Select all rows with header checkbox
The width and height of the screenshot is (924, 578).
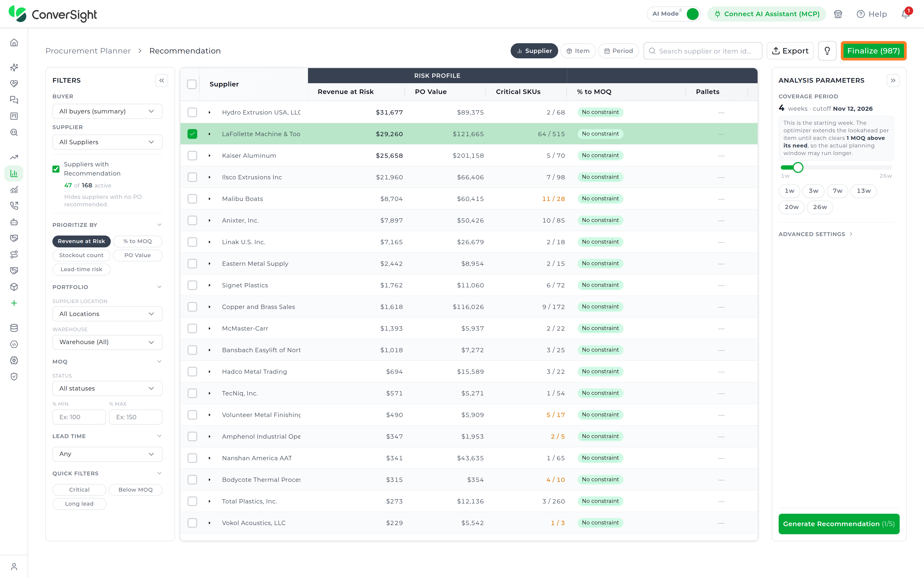coord(192,84)
